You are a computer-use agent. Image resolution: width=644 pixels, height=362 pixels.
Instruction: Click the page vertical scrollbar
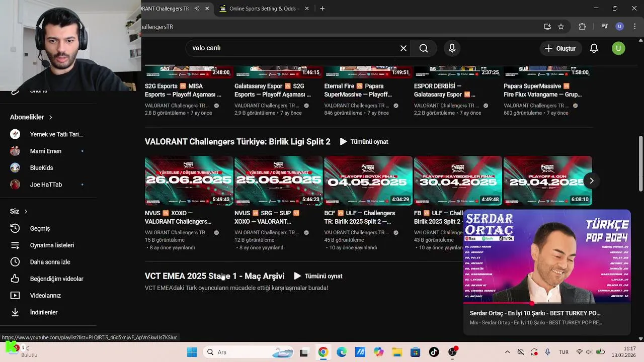pos(640,163)
